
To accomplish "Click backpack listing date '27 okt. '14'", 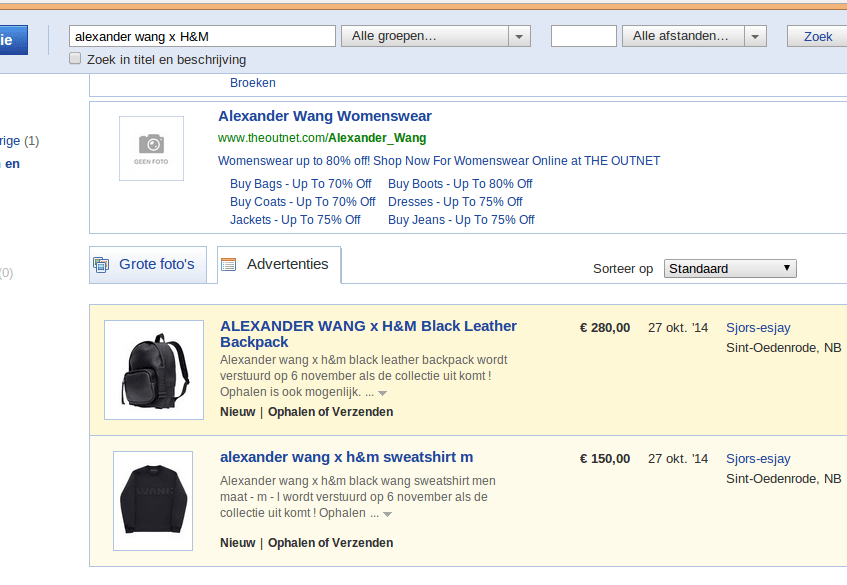I will tap(678, 328).
